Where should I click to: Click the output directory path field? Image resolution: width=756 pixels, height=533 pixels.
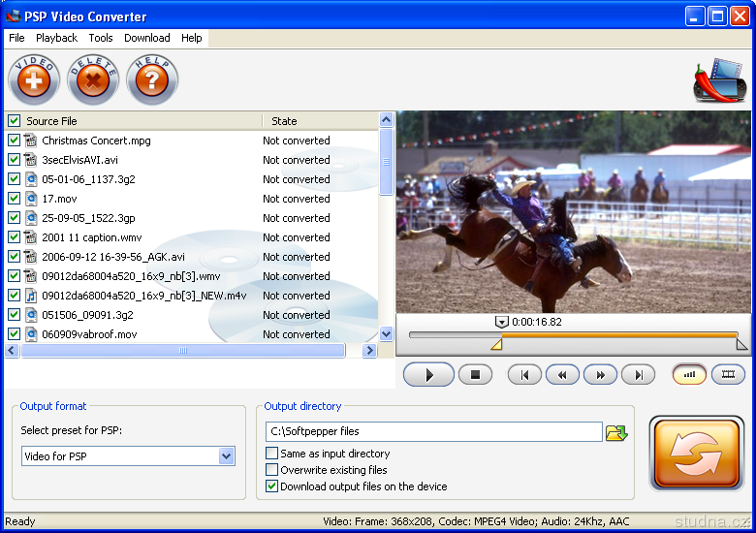click(x=433, y=431)
